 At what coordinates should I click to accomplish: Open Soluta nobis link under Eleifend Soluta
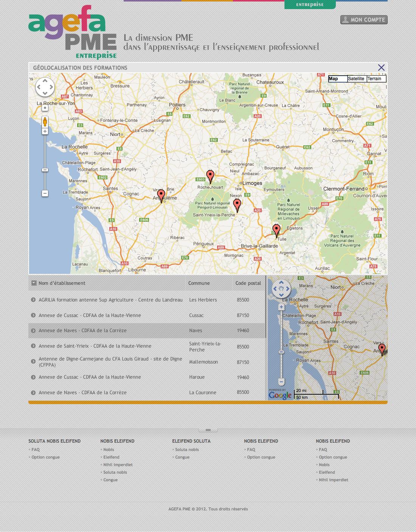(x=187, y=450)
